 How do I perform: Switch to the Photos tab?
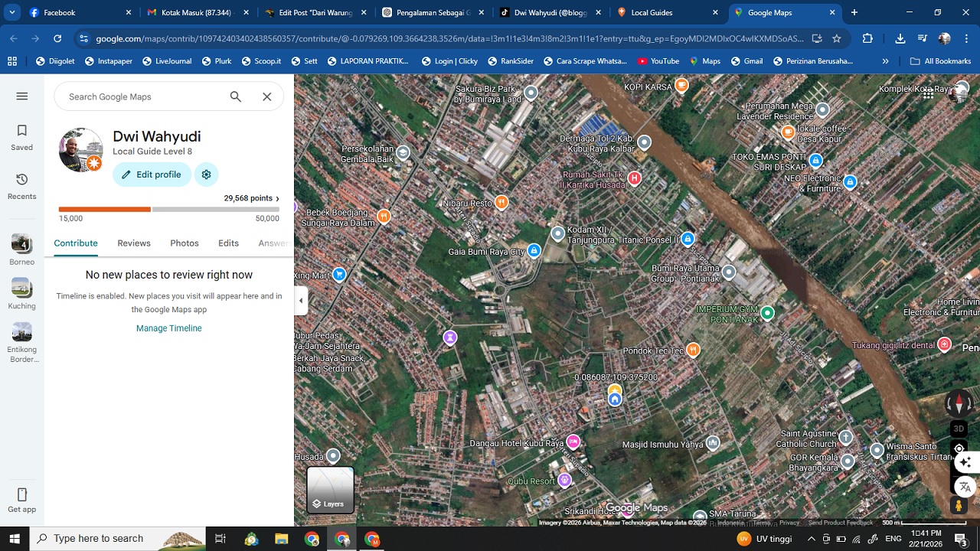tap(184, 243)
